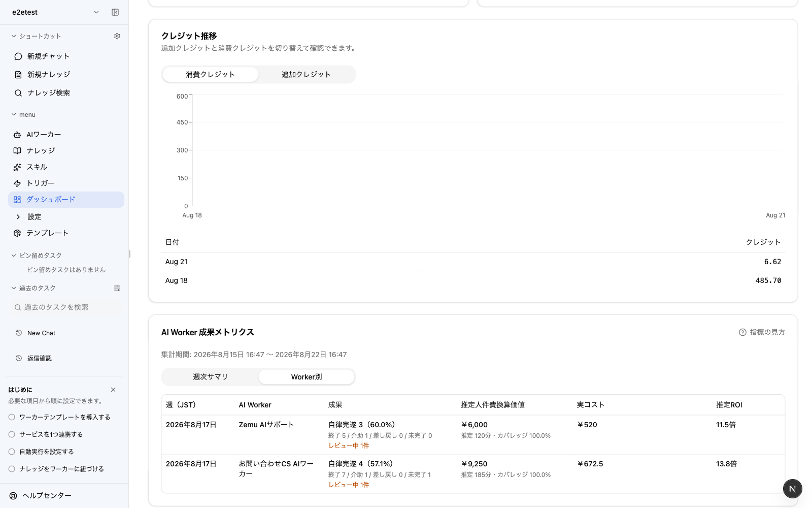This screenshot has height=508, width=812.
Task: Open テンプレート package icon
Action: [x=17, y=233]
